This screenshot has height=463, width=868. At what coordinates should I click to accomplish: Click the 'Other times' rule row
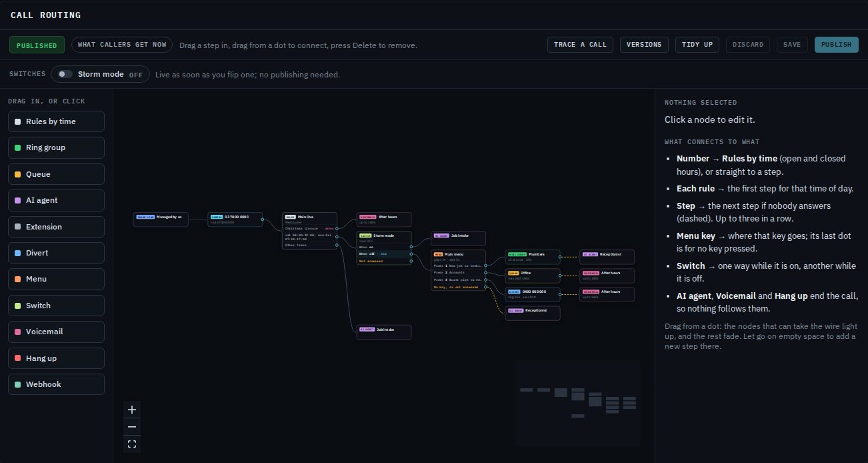[310, 245]
